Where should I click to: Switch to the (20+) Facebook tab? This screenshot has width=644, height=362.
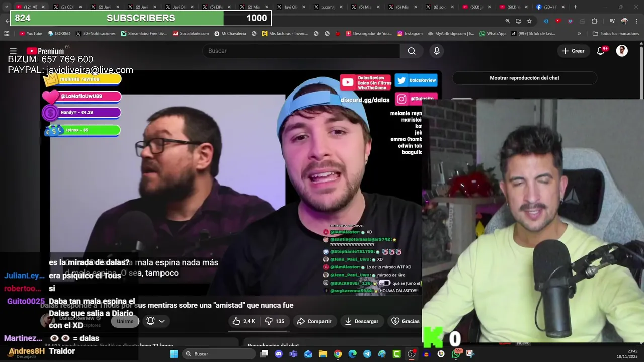[x=550, y=7]
